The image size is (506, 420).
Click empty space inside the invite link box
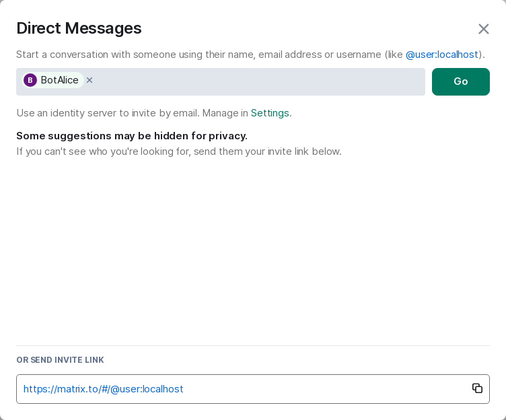[323, 389]
